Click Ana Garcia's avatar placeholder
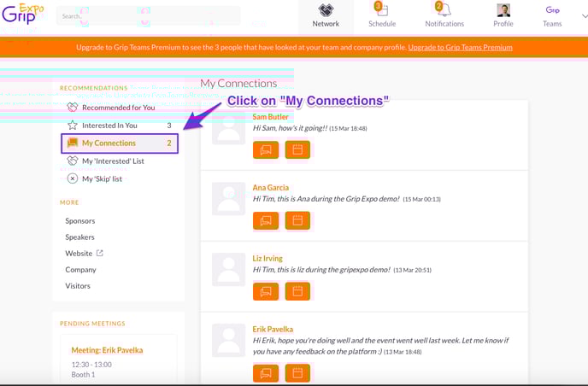The image size is (588, 386). 228,199
